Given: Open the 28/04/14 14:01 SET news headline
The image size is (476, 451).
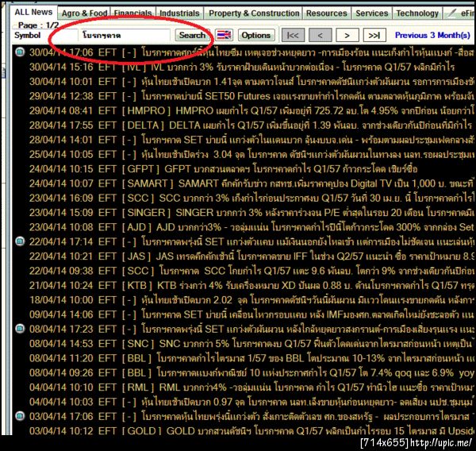Looking at the screenshot, I should click(x=251, y=140).
